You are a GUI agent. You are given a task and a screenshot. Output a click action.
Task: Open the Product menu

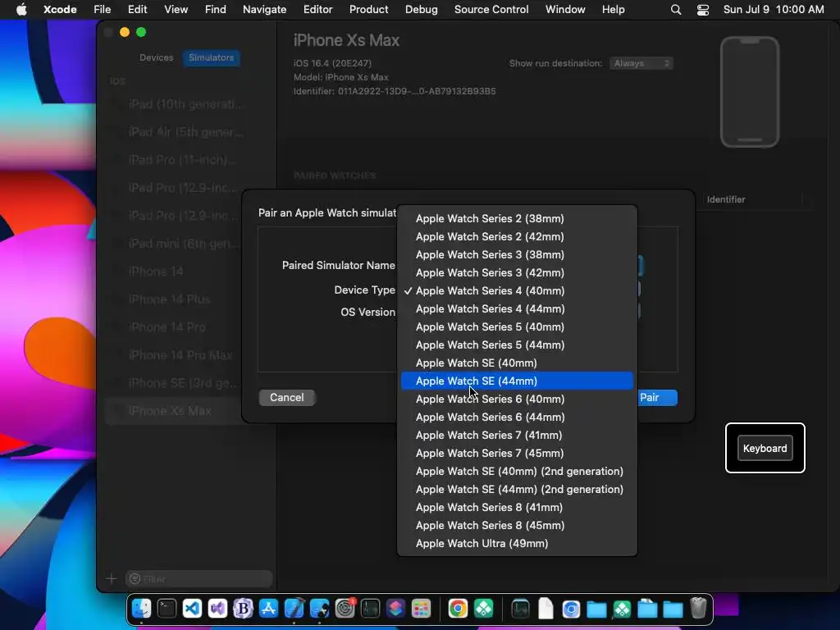pyautogui.click(x=368, y=9)
